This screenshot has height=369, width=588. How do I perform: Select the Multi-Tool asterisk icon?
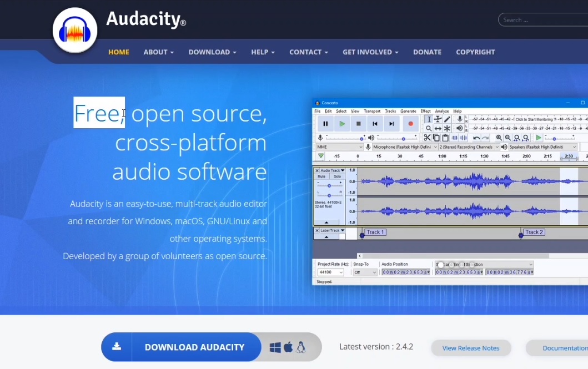coord(447,129)
